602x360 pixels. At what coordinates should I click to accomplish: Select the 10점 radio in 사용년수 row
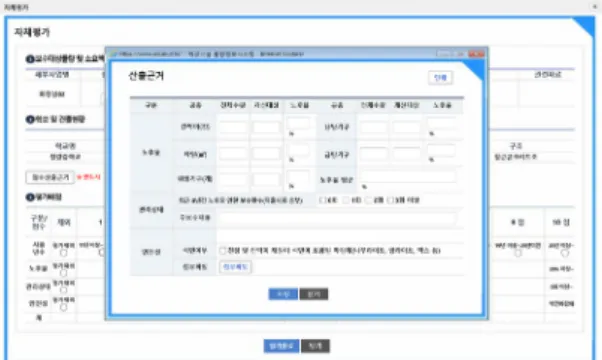pos(565,253)
